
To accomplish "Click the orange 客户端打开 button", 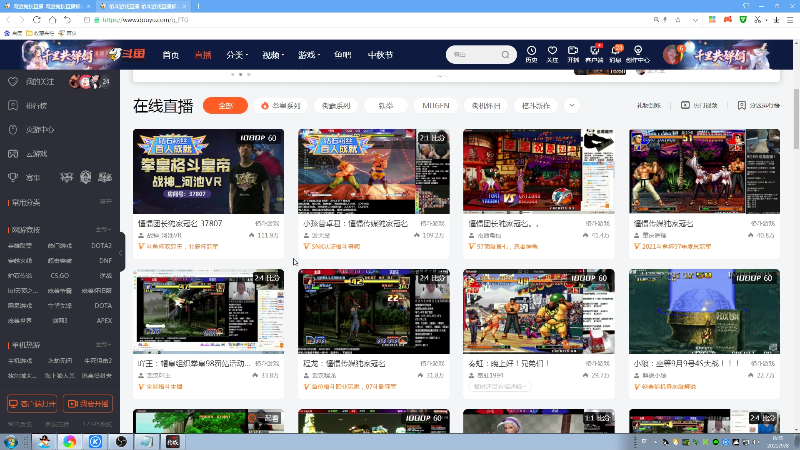I will pyautogui.click(x=32, y=404).
